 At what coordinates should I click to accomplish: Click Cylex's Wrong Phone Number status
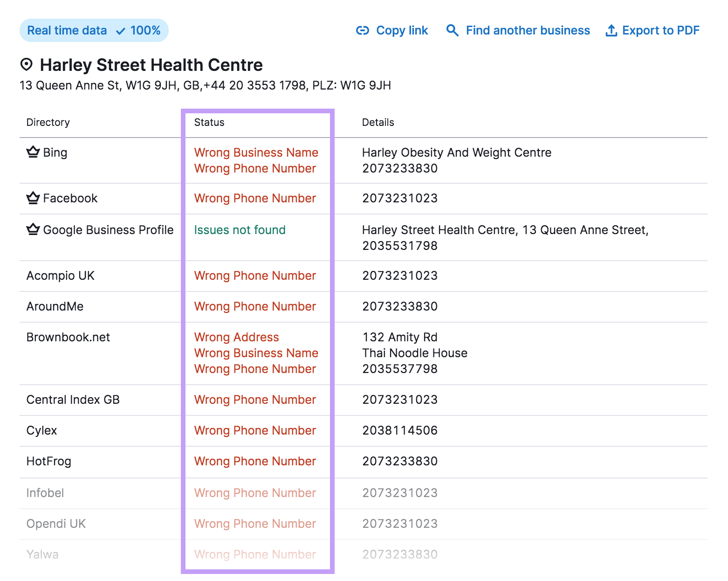point(255,430)
